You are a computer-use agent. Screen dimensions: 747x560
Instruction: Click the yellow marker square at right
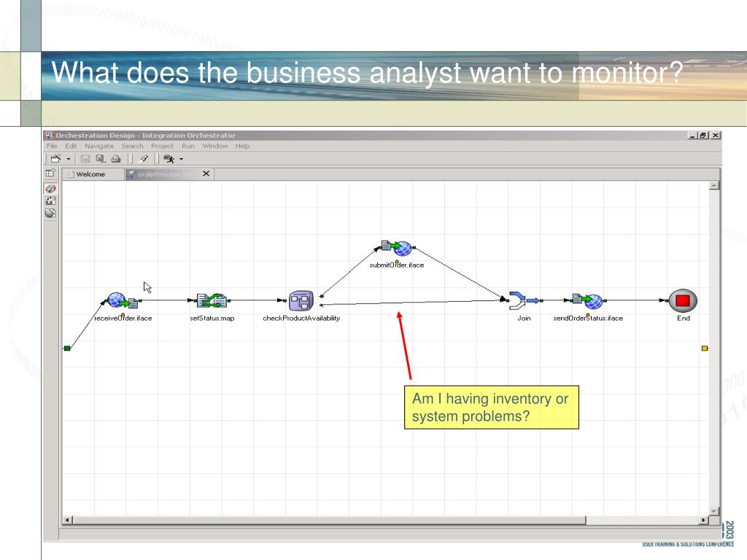(705, 348)
